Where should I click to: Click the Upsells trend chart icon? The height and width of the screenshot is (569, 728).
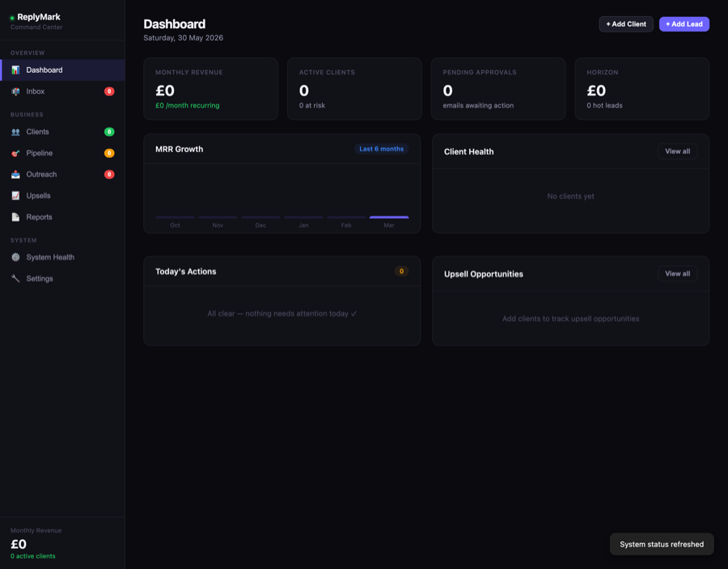pos(15,196)
